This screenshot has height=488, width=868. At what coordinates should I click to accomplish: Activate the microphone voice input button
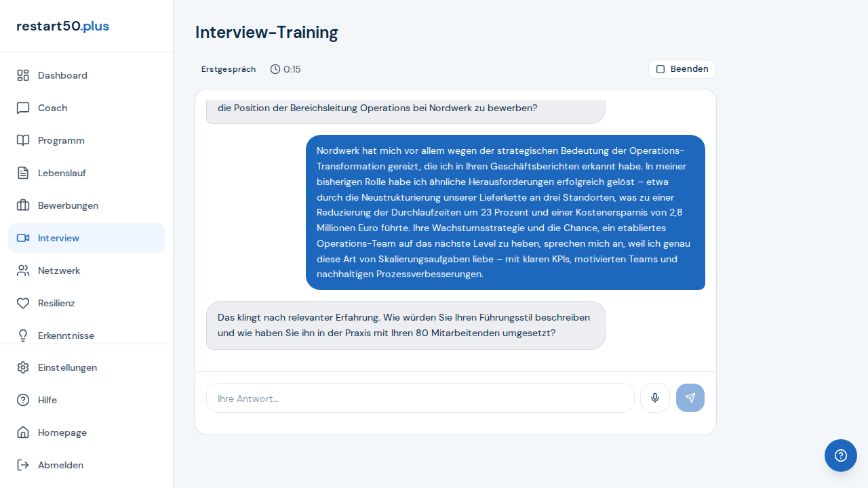(655, 398)
